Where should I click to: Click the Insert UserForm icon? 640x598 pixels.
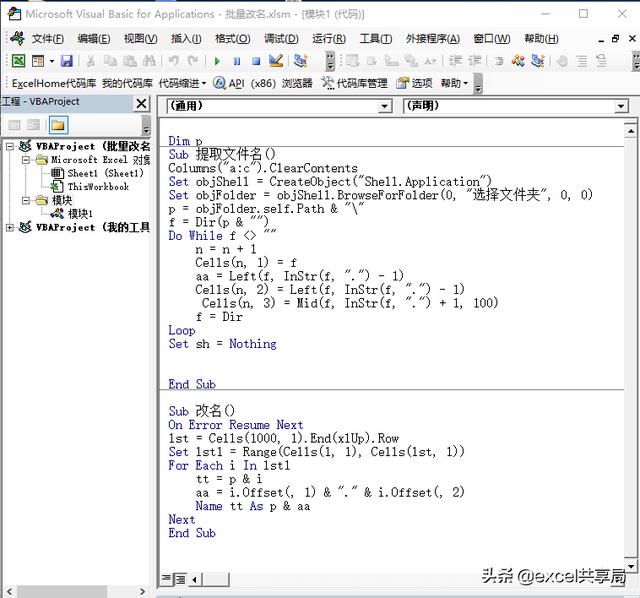[x=38, y=61]
